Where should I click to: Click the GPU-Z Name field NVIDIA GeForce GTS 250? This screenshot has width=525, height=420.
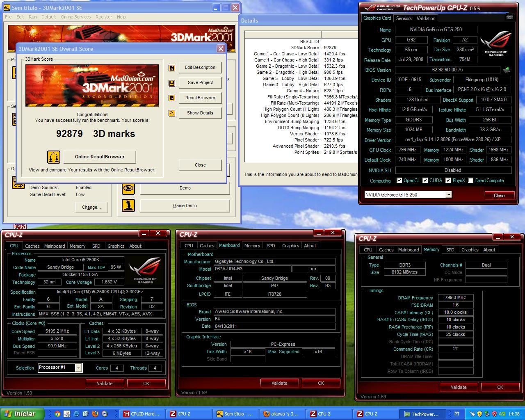(436, 30)
